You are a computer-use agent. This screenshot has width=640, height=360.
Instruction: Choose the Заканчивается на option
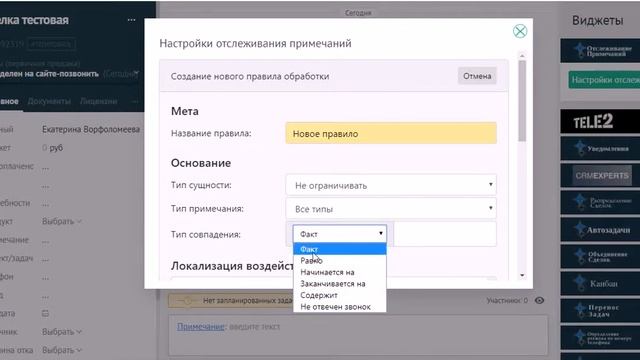[340, 284]
